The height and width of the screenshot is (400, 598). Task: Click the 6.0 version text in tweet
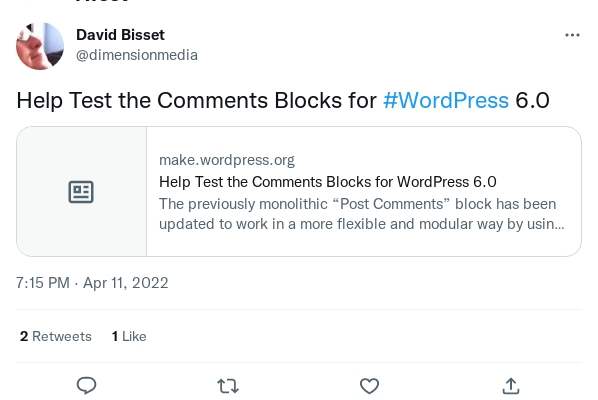pyautogui.click(x=532, y=100)
